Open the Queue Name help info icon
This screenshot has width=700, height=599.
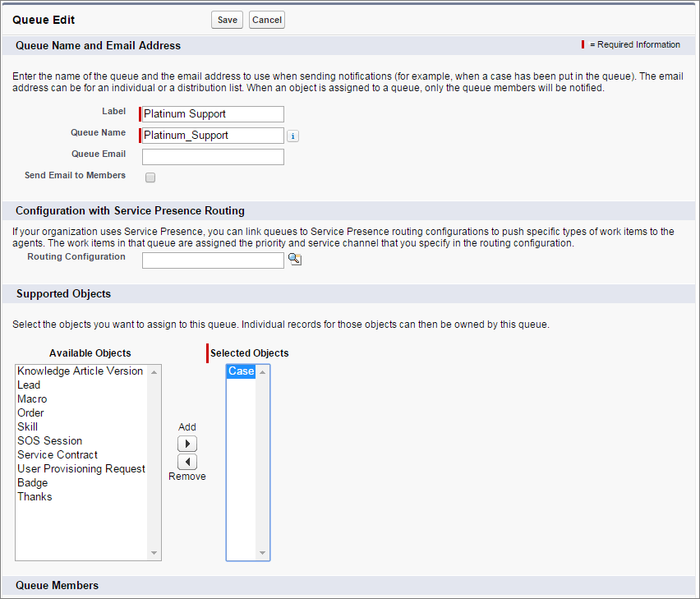point(292,136)
